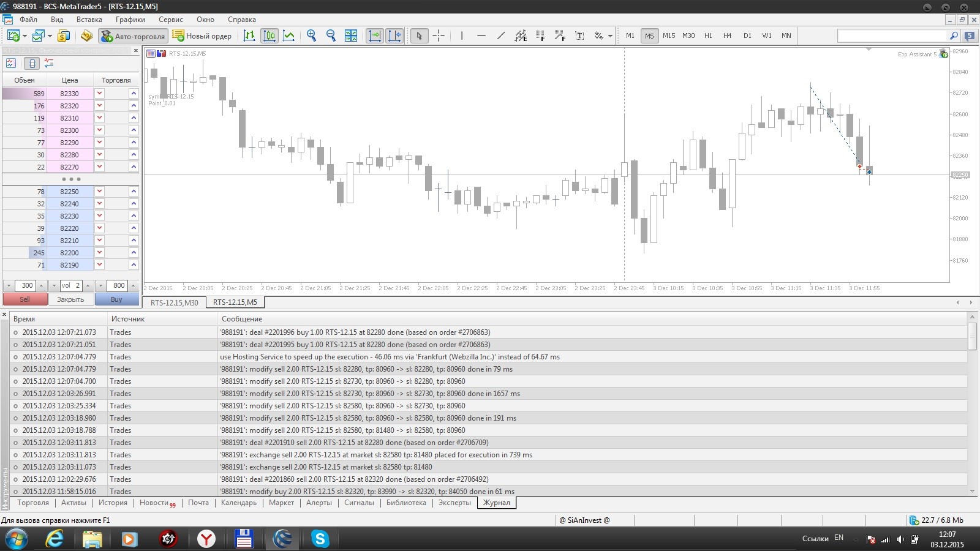Click the Новый ордер button
Screen dimensions: 980x551
[x=202, y=36]
